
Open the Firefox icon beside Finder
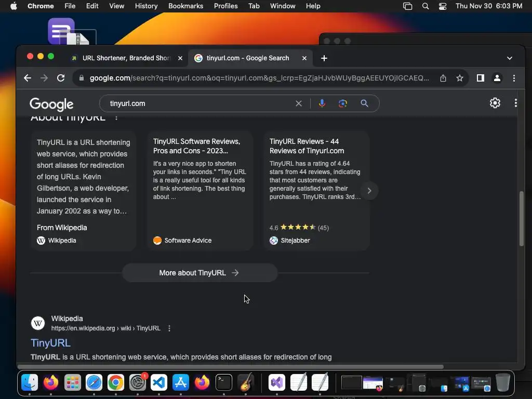click(x=51, y=382)
